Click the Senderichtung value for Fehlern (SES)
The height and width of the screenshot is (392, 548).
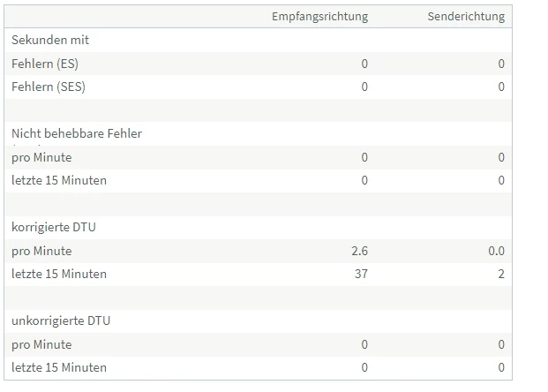pos(501,87)
